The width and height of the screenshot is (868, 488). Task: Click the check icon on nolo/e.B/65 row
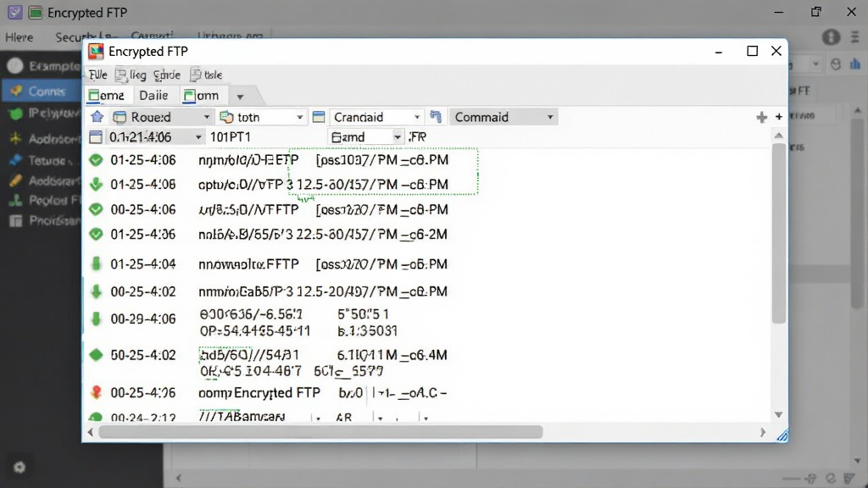point(96,234)
